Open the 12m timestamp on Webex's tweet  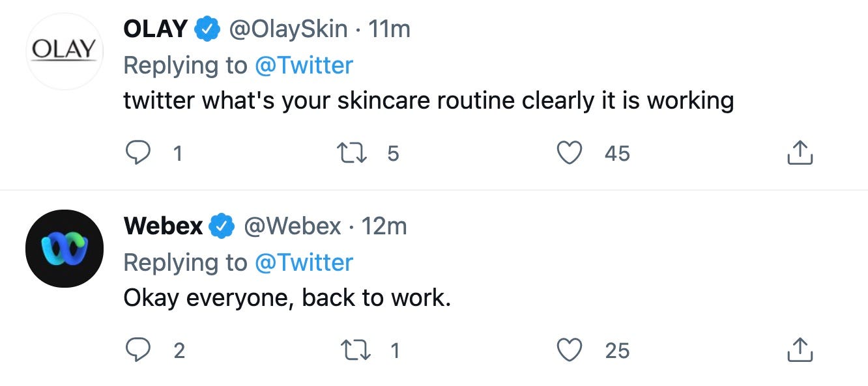[384, 226]
